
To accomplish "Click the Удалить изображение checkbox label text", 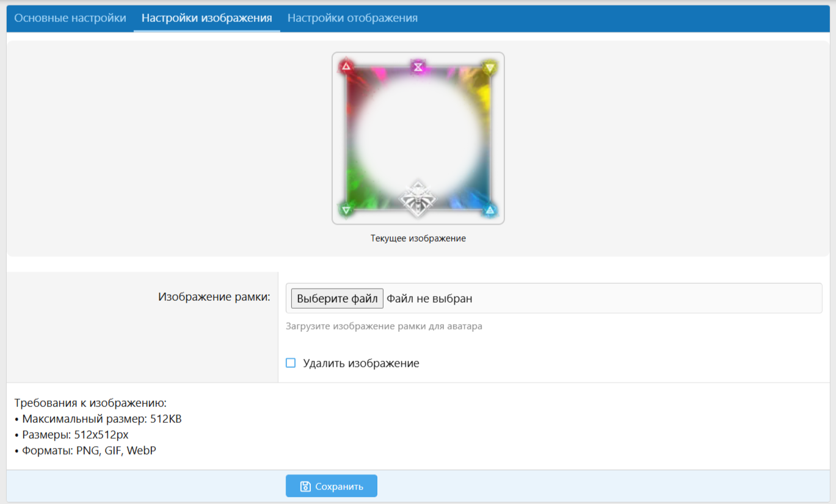I will click(361, 363).
